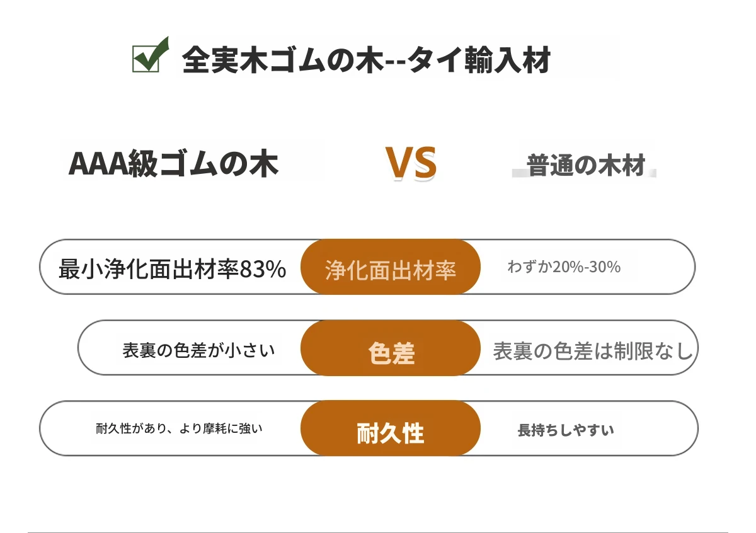Click the orange 耐久性 pill
The height and width of the screenshot is (533, 756).
pos(391,428)
